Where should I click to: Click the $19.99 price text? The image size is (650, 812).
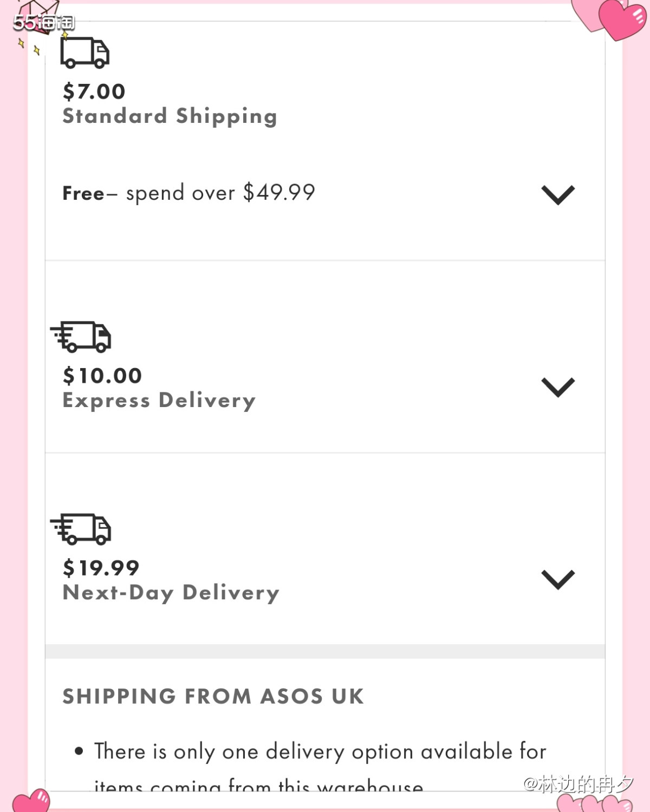click(101, 568)
